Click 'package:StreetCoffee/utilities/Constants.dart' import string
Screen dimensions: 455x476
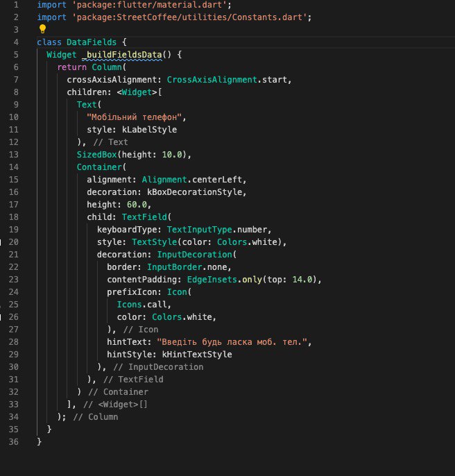point(189,17)
